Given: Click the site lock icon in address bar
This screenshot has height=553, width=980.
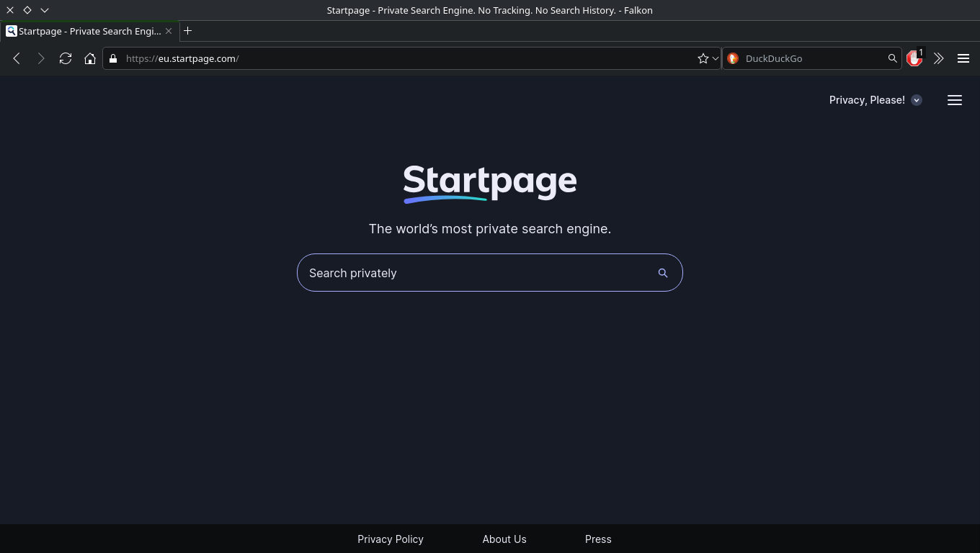Looking at the screenshot, I should pos(112,58).
